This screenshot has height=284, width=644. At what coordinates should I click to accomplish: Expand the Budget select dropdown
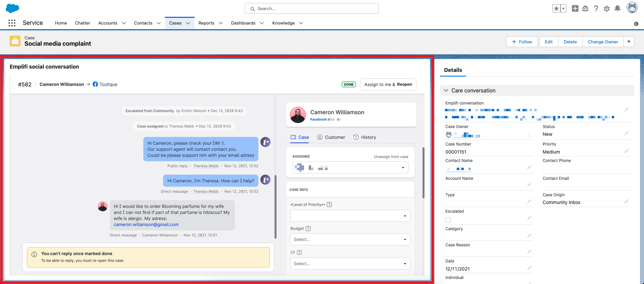(x=350, y=239)
